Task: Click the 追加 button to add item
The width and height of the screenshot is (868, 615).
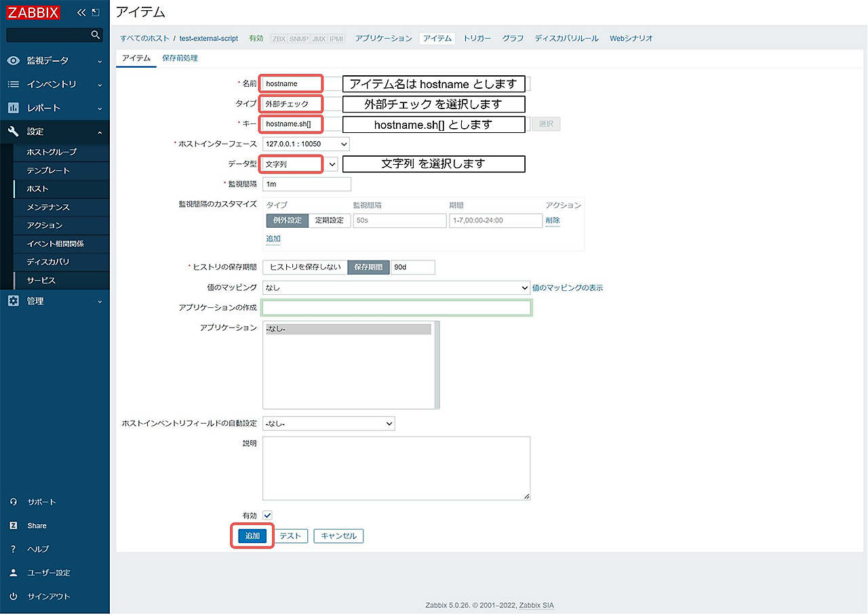Action: pyautogui.click(x=252, y=536)
